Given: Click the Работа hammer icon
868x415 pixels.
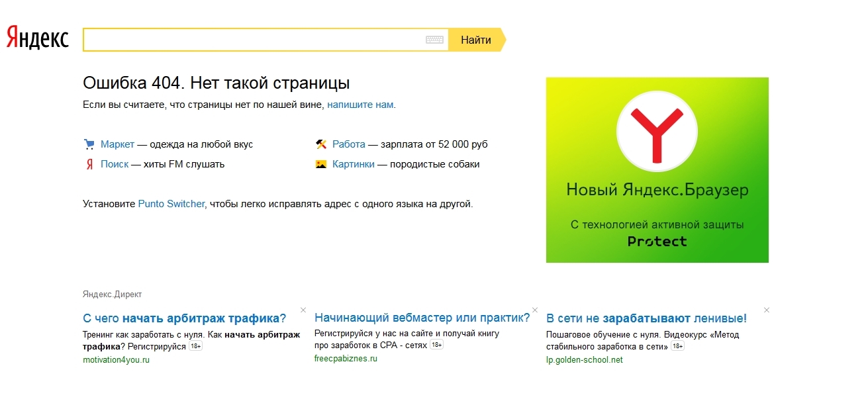Looking at the screenshot, I should (x=321, y=144).
